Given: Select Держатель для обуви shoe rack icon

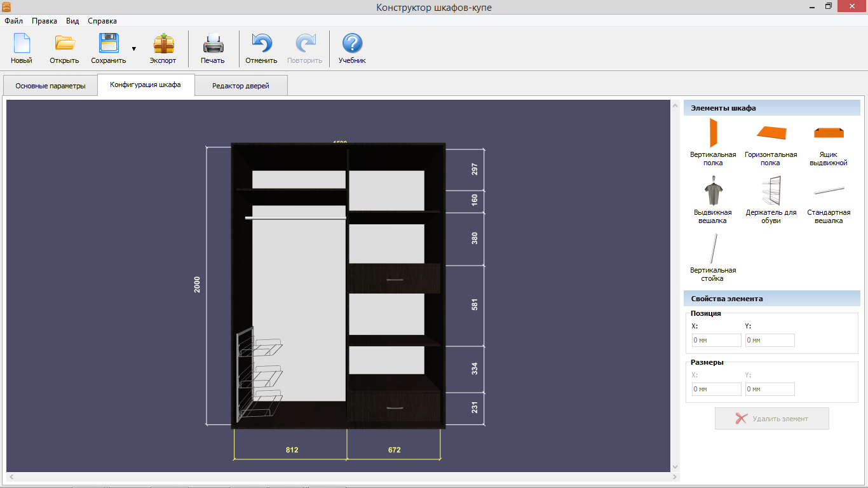Looking at the screenshot, I should (x=771, y=191).
